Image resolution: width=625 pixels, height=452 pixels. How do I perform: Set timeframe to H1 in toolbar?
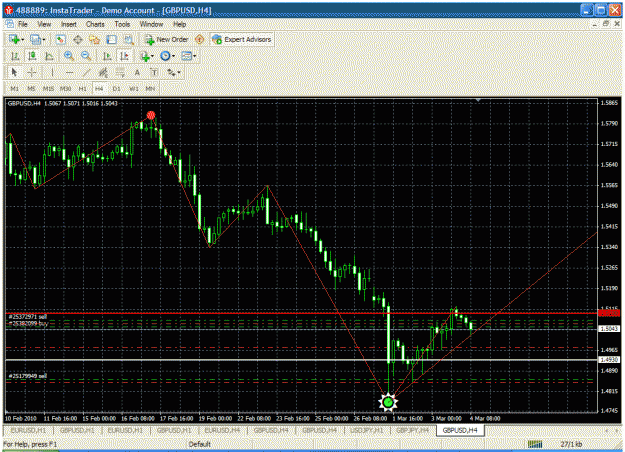pos(83,88)
